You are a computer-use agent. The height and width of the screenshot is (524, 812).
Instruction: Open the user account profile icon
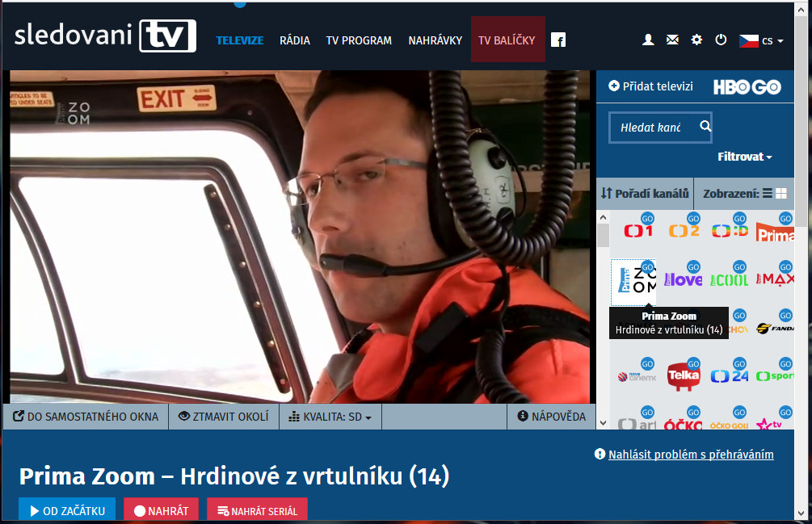coord(648,40)
